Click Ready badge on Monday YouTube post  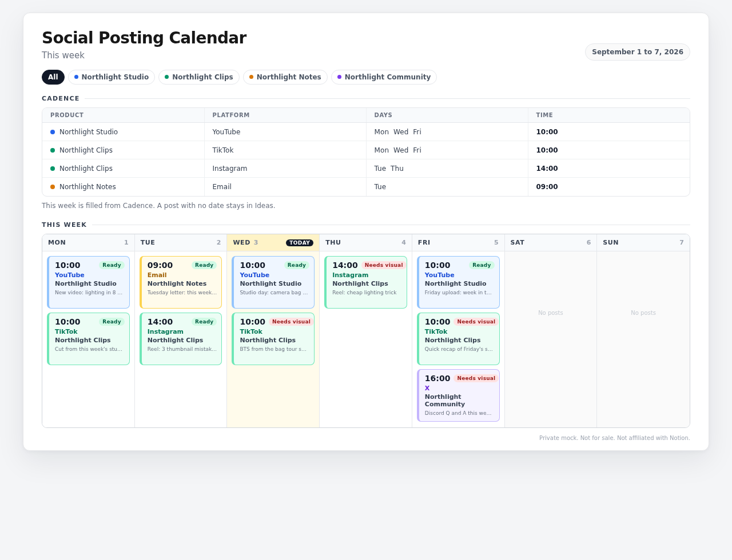(x=112, y=265)
